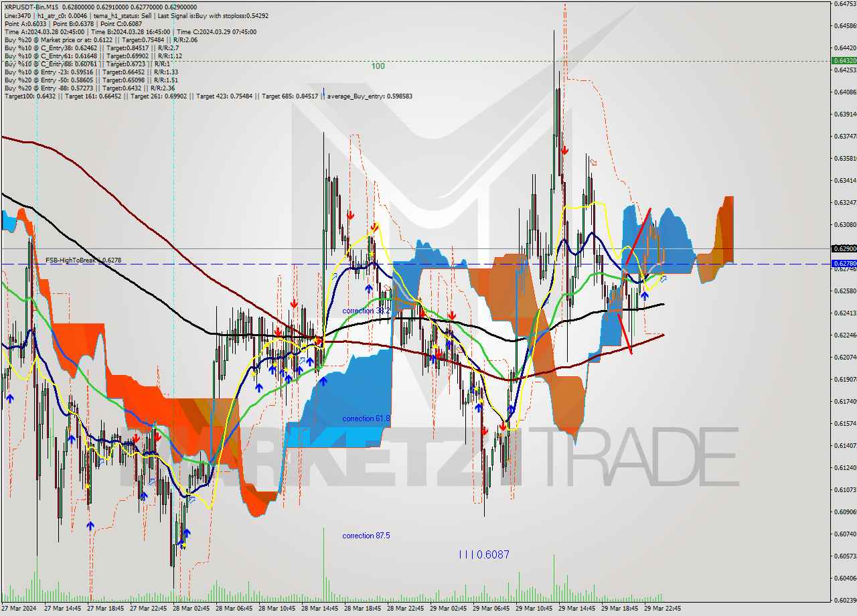This screenshot has width=857, height=616.
Task: Click the 0.63247 price axis label
Action: click(845, 203)
